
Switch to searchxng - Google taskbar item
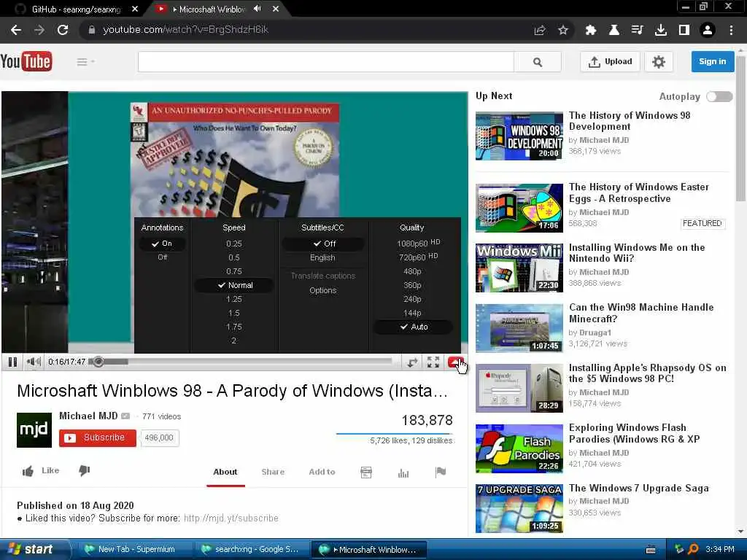pyautogui.click(x=251, y=549)
